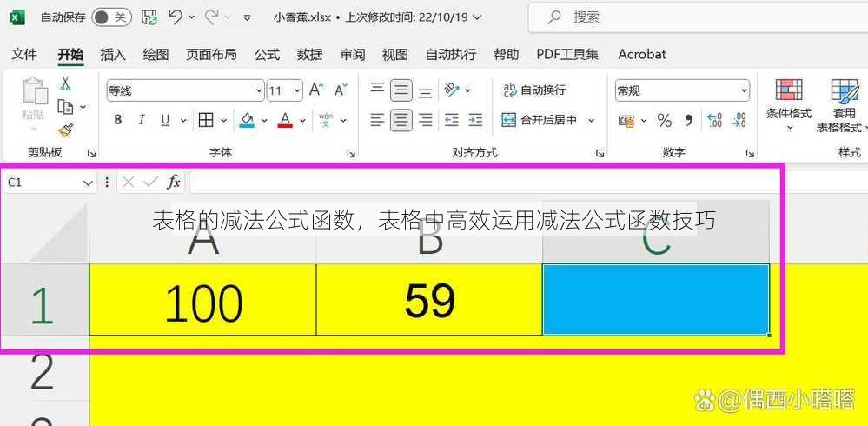Viewport: 868px width, 426px height.
Task: Toggle Middle Align
Action: coord(401,90)
